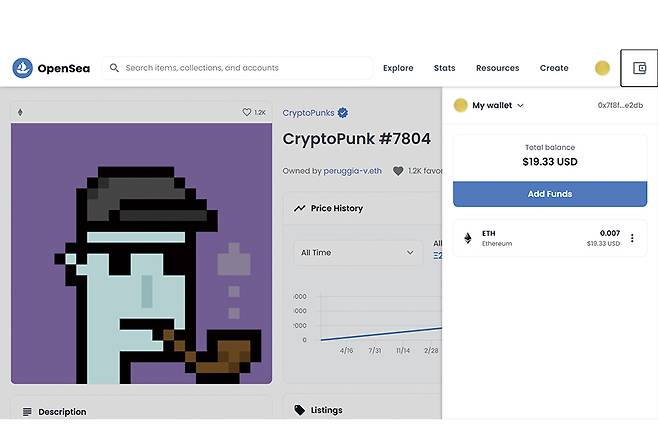This screenshot has width=658, height=438.
Task: Click the Ethereum icon above NFT image
Action: point(20,112)
